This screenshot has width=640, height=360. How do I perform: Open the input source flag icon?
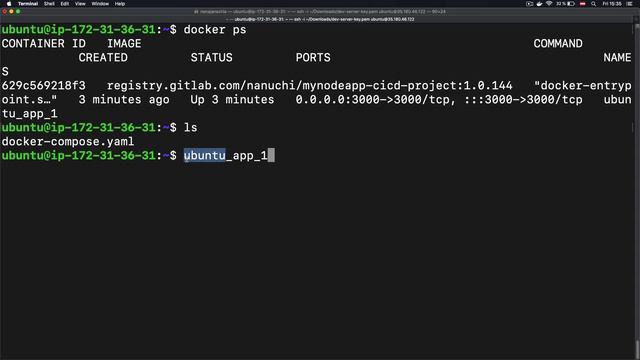coord(582,4)
